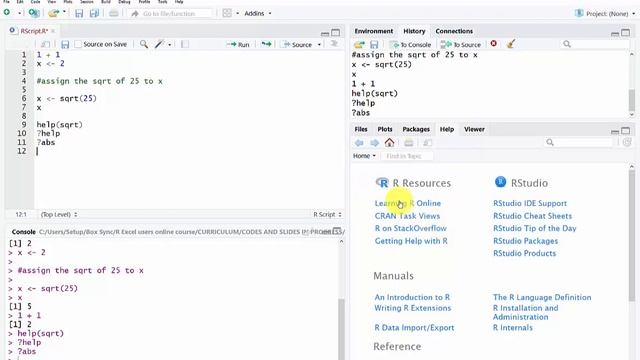Switch to the RScript.R editor tab
This screenshot has width=640, height=360.
pyautogui.click(x=34, y=31)
